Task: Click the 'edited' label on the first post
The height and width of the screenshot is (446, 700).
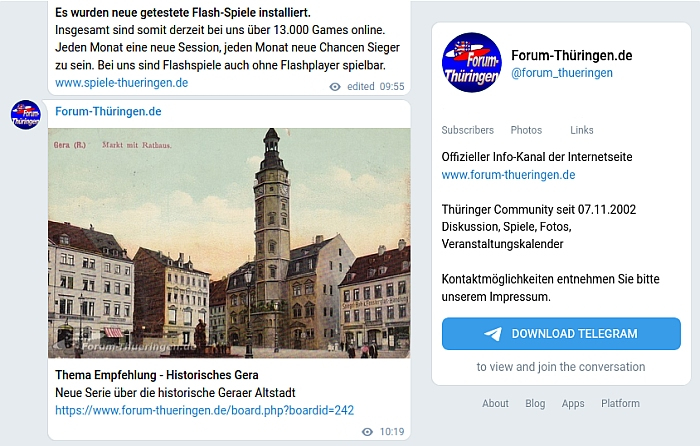Action: point(361,87)
